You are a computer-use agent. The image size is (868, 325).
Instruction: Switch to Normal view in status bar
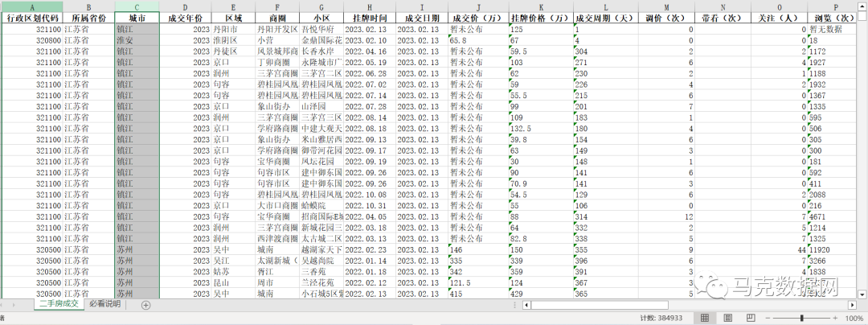click(705, 318)
